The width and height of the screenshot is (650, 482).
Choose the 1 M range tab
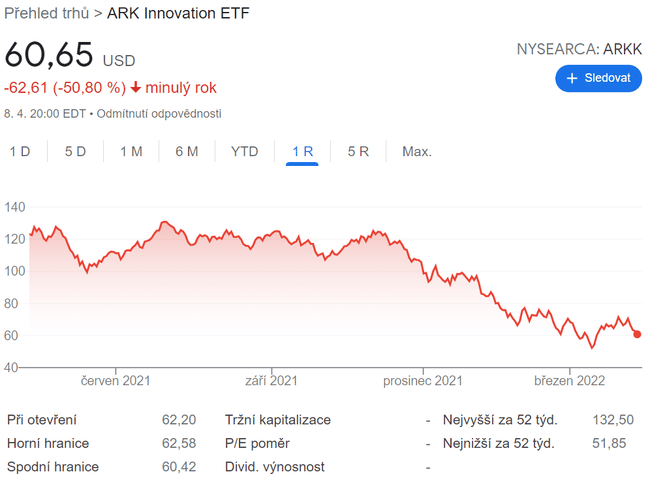[131, 152]
